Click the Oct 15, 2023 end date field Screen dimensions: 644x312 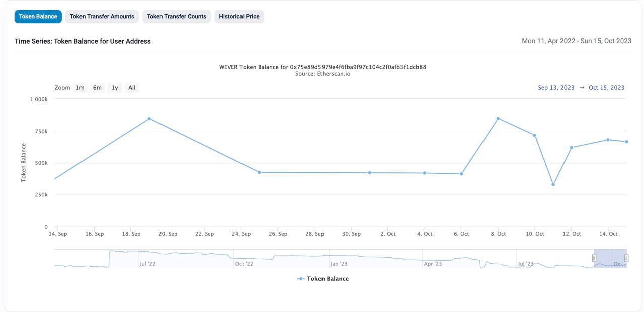606,88
